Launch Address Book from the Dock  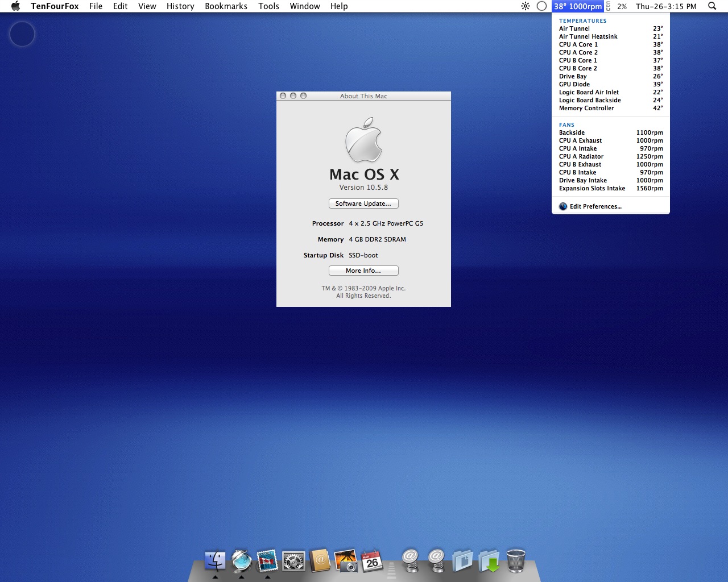pyautogui.click(x=320, y=561)
